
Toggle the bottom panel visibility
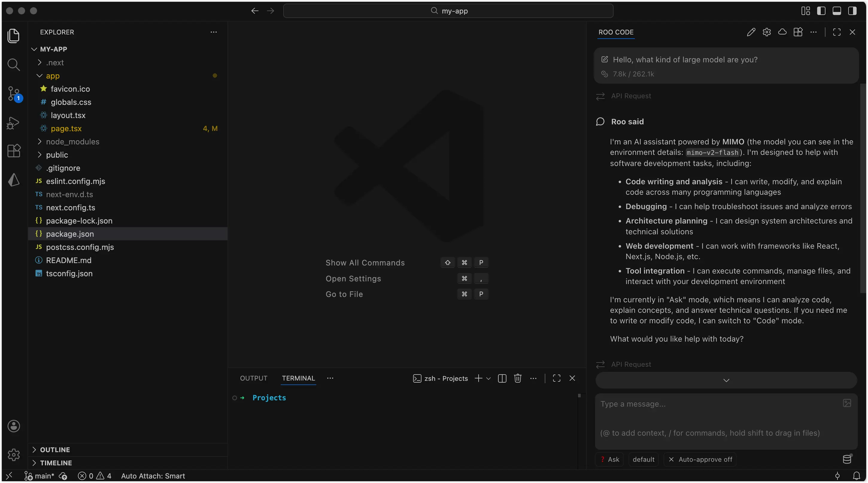(837, 11)
